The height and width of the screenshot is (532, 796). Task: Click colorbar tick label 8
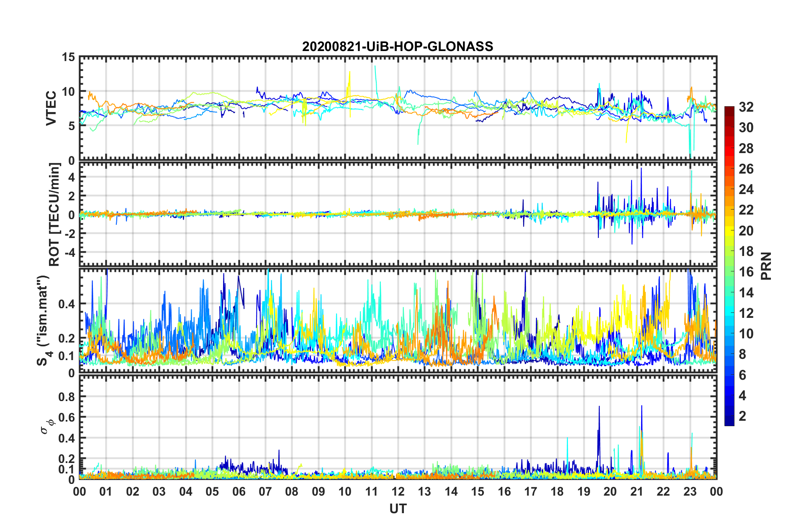pos(742,354)
